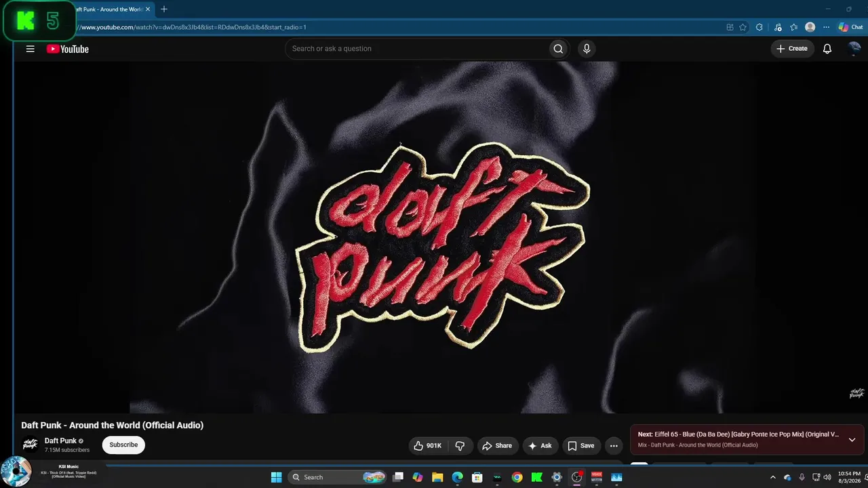Viewport: 868px width, 488px height.
Task: Open the browser extensions icon
Action: coord(759,27)
